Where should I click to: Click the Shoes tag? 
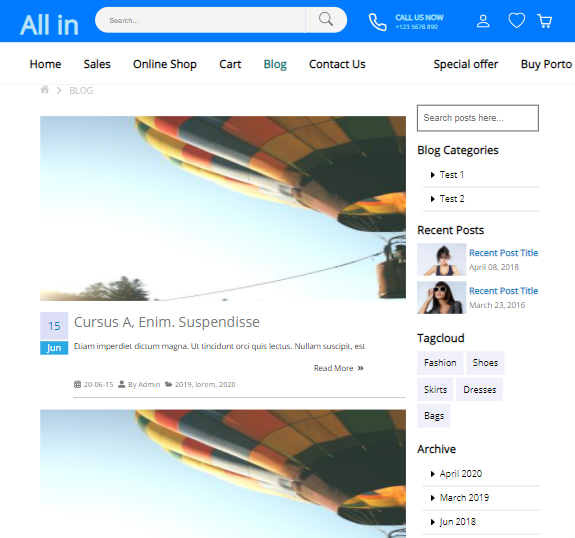pyautogui.click(x=485, y=363)
